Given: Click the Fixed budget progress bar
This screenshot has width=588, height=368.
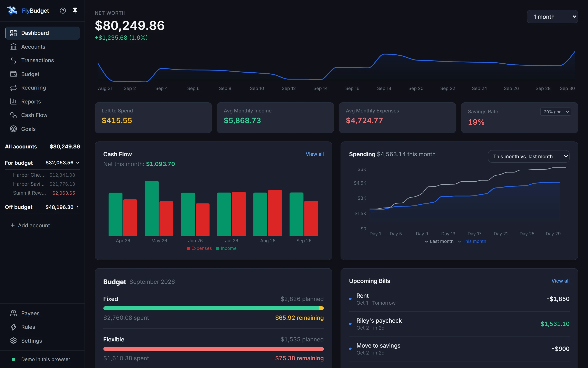Looking at the screenshot, I should click(213, 308).
